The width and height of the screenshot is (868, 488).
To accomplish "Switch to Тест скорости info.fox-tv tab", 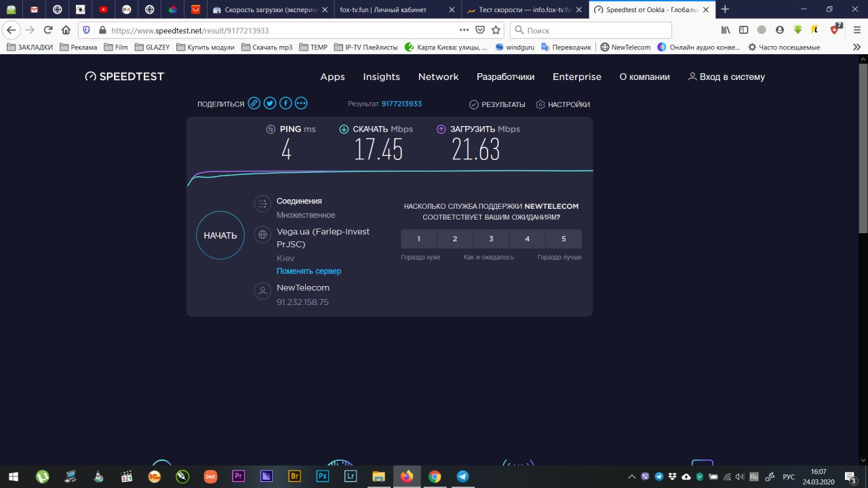I will pyautogui.click(x=524, y=9).
